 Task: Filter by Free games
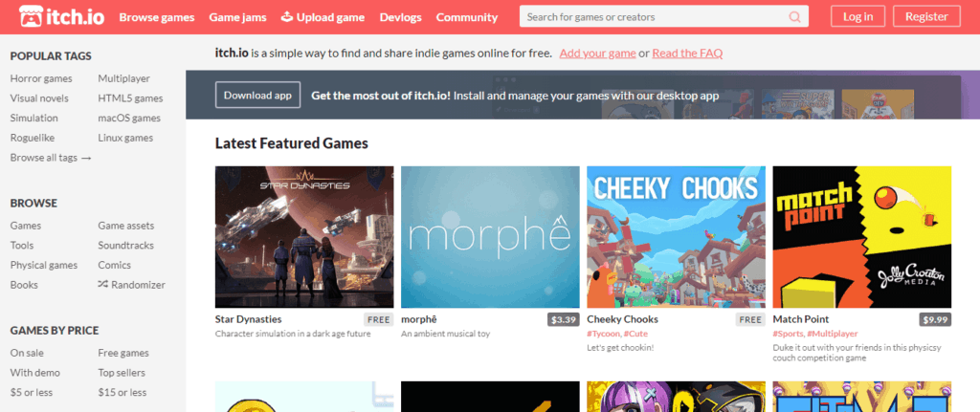[x=123, y=353]
